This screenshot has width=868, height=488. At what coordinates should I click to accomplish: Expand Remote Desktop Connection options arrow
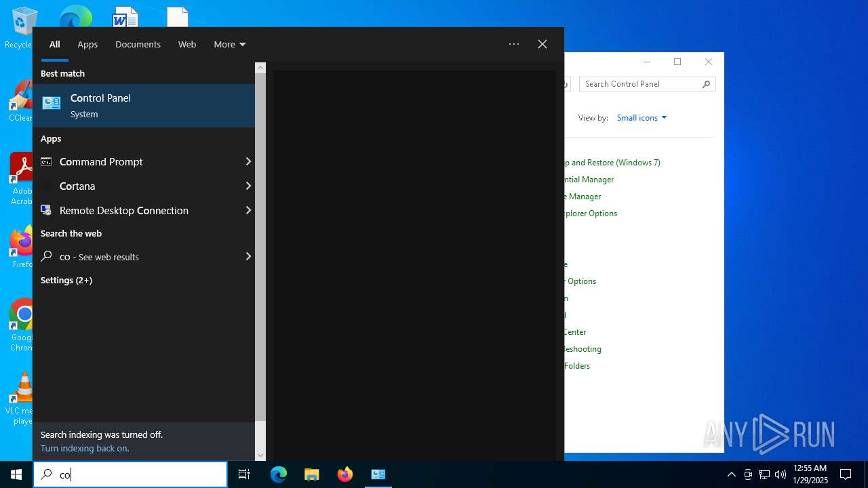tap(248, 210)
